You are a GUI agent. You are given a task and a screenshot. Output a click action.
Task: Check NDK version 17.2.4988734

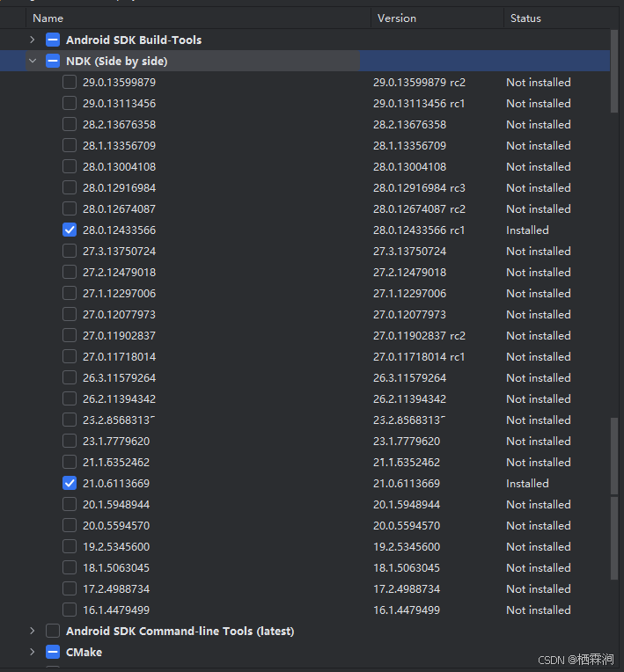[70, 588]
